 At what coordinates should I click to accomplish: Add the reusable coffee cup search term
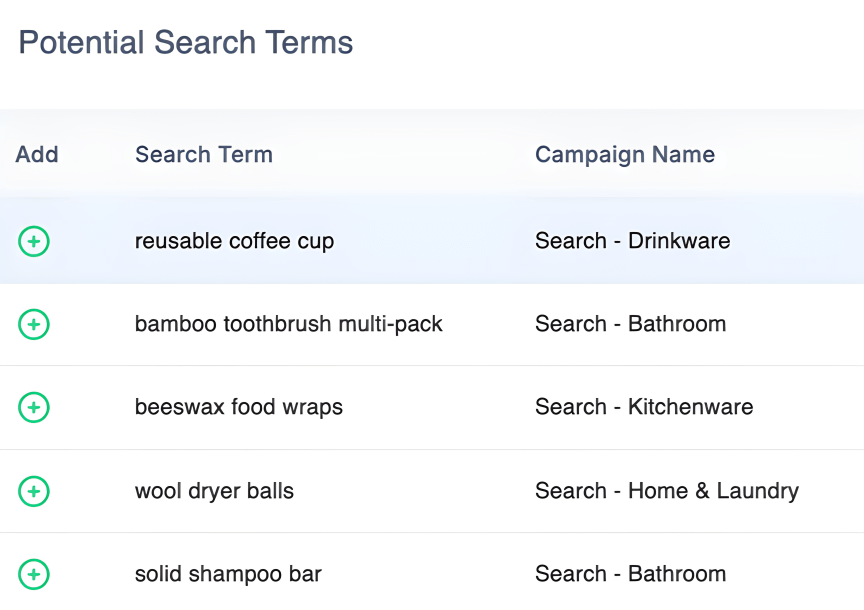(34, 241)
